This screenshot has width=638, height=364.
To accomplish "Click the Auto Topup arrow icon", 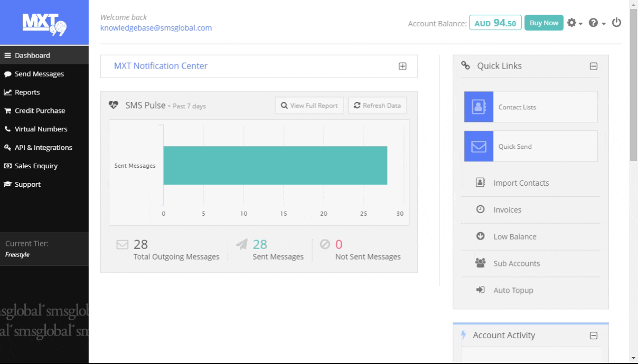I will (481, 290).
